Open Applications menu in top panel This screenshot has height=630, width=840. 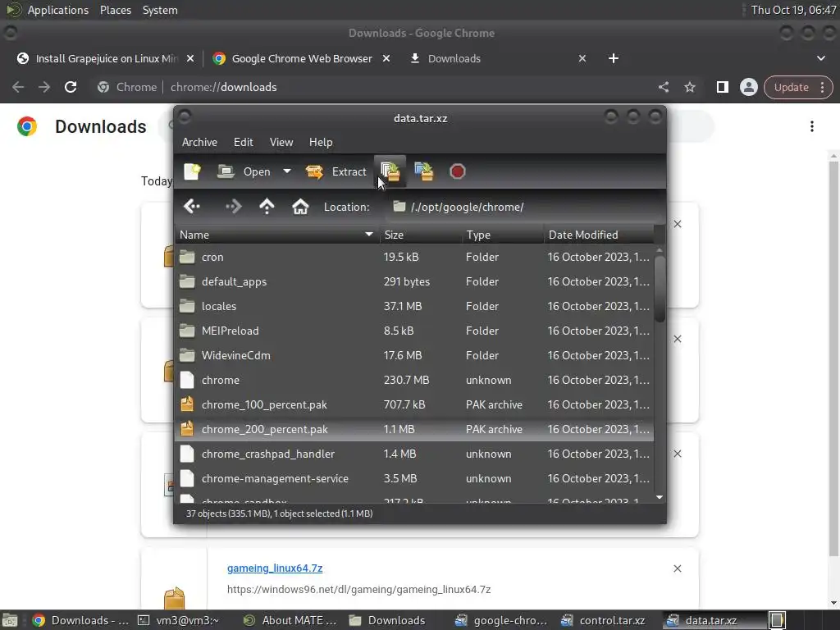(x=58, y=10)
